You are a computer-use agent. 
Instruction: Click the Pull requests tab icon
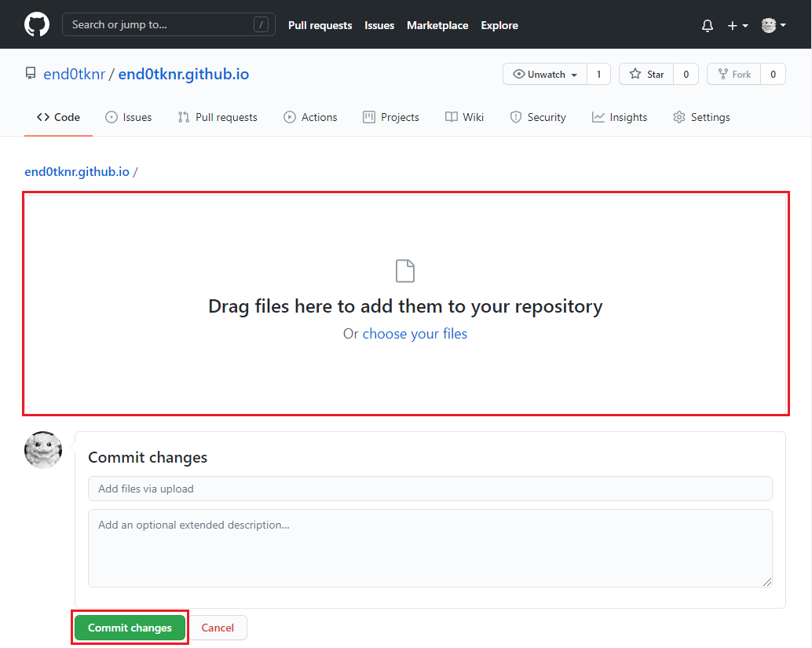pyautogui.click(x=183, y=118)
